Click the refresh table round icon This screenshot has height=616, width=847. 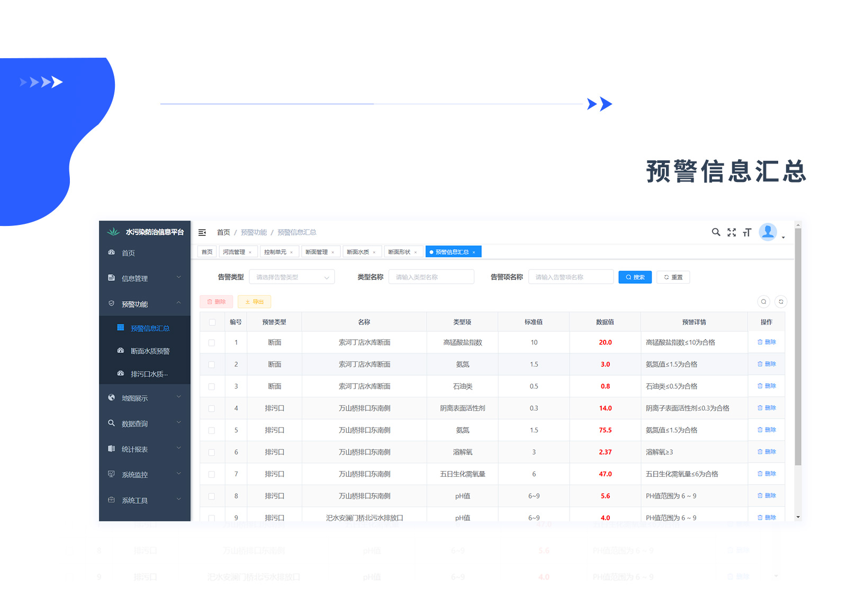point(781,302)
